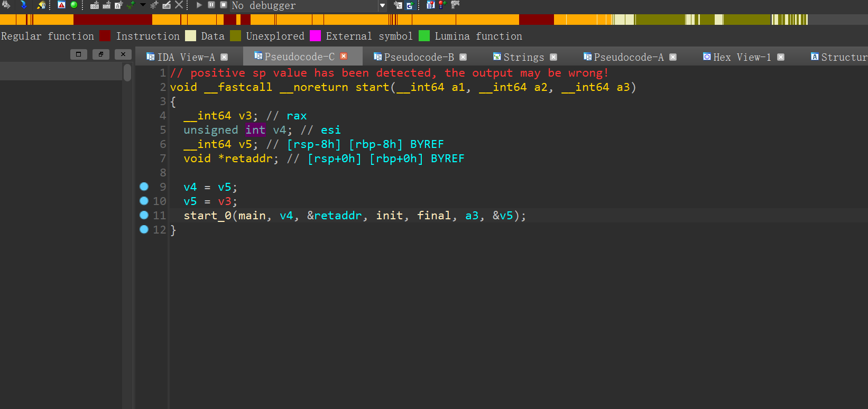The height and width of the screenshot is (409, 868).
Task: Toggle the breakpoint dot on line 11
Action: pos(144,215)
